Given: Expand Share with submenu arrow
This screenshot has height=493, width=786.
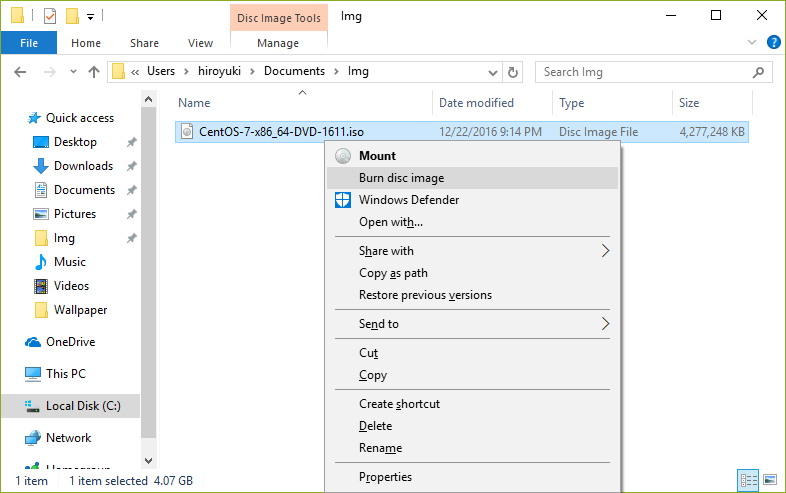Looking at the screenshot, I should (x=605, y=251).
